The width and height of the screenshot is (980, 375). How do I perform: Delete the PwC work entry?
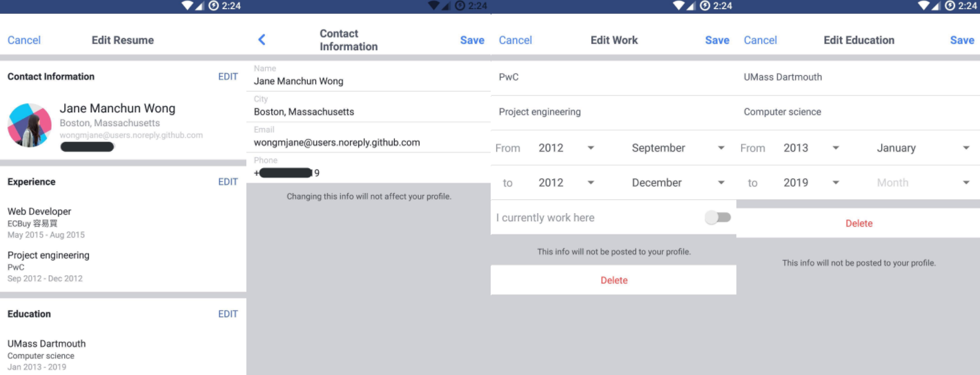pos(614,280)
